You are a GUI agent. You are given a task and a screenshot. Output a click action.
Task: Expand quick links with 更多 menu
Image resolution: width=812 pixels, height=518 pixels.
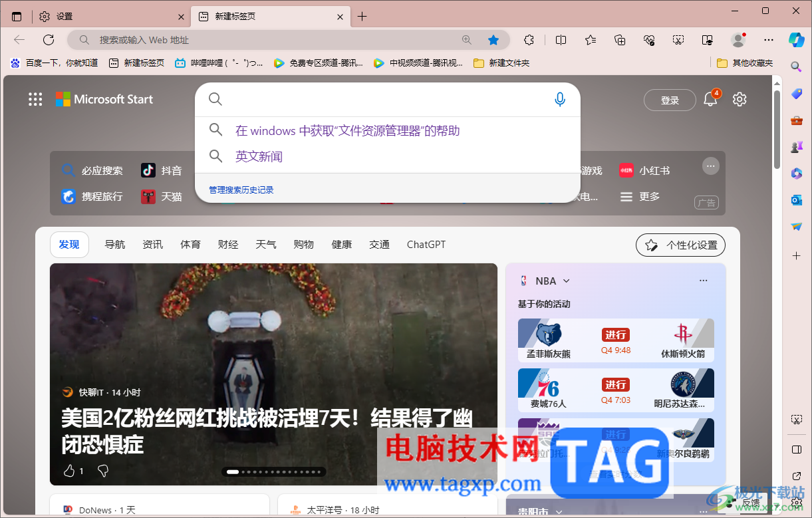pyautogui.click(x=640, y=197)
